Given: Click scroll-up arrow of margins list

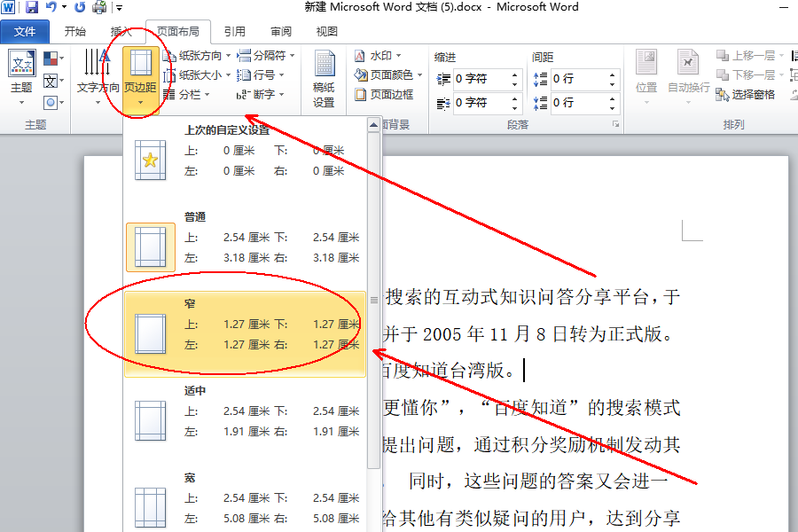Looking at the screenshot, I should (x=373, y=125).
